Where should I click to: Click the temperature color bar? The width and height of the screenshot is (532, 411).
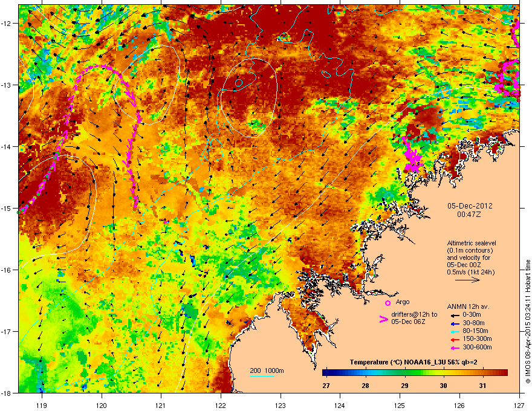[415, 373]
